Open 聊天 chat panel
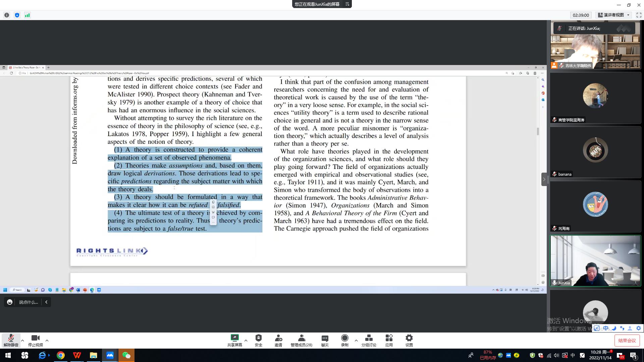 [325, 340]
